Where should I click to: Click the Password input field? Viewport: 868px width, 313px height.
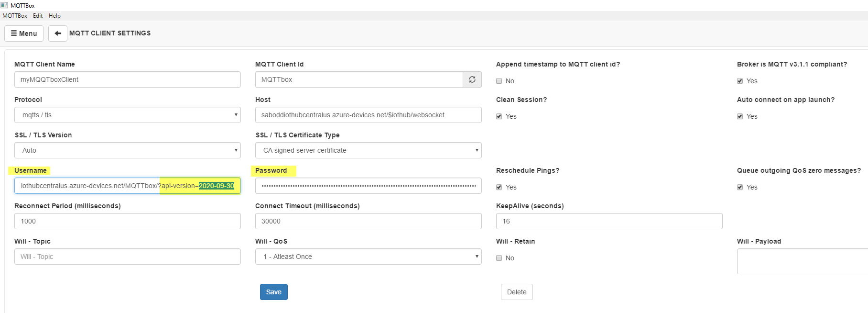point(369,186)
